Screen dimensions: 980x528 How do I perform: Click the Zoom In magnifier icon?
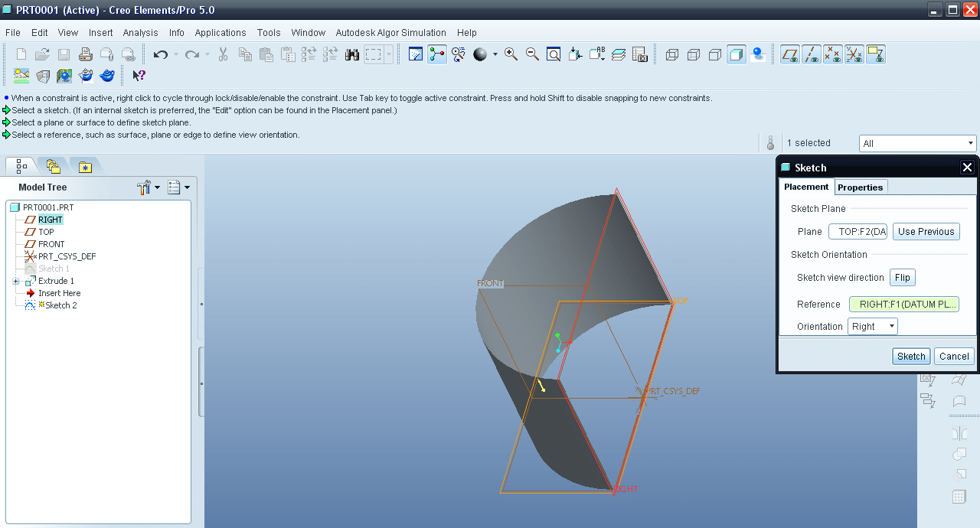point(511,54)
